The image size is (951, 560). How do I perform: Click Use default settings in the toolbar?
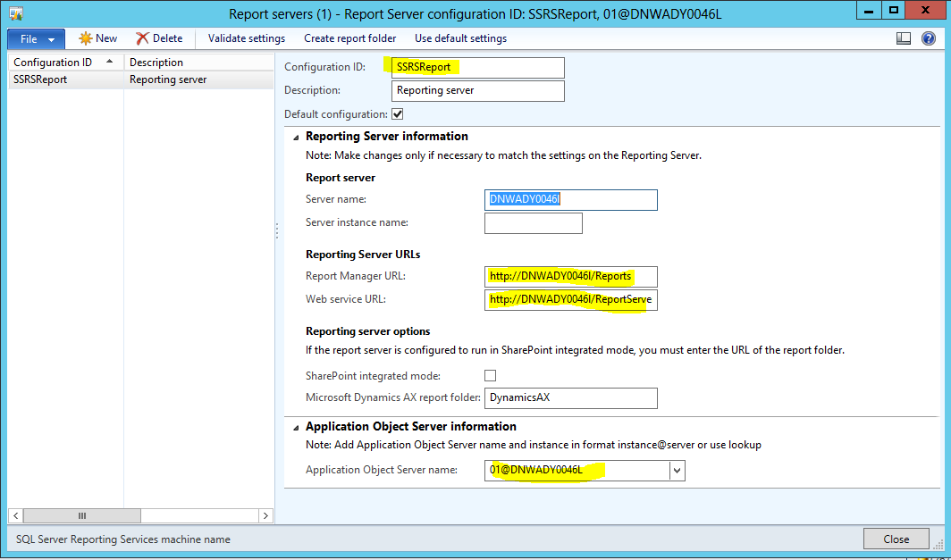(x=460, y=38)
